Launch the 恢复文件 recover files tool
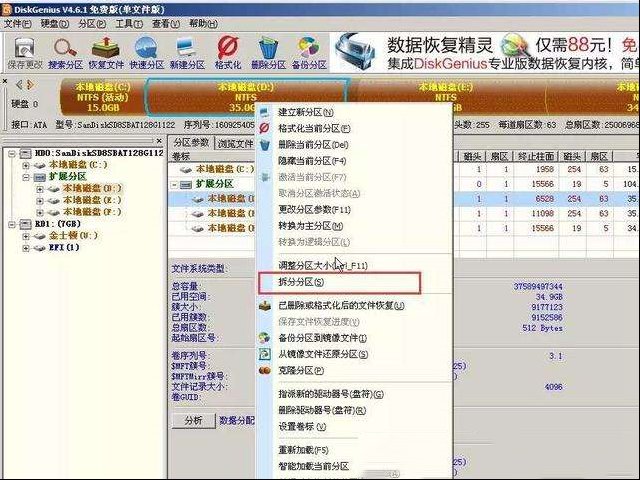 pyautogui.click(x=106, y=53)
